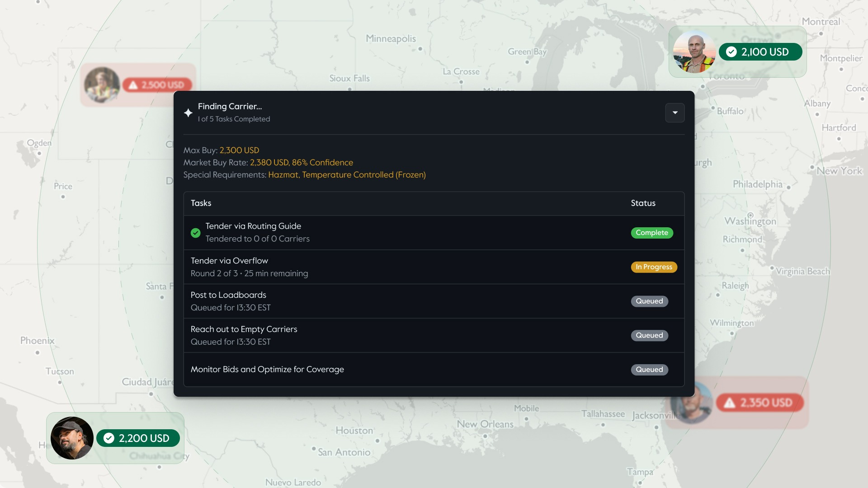
Task: Select Monitor Bids and Optimize for Coverage row
Action: pyautogui.click(x=434, y=370)
